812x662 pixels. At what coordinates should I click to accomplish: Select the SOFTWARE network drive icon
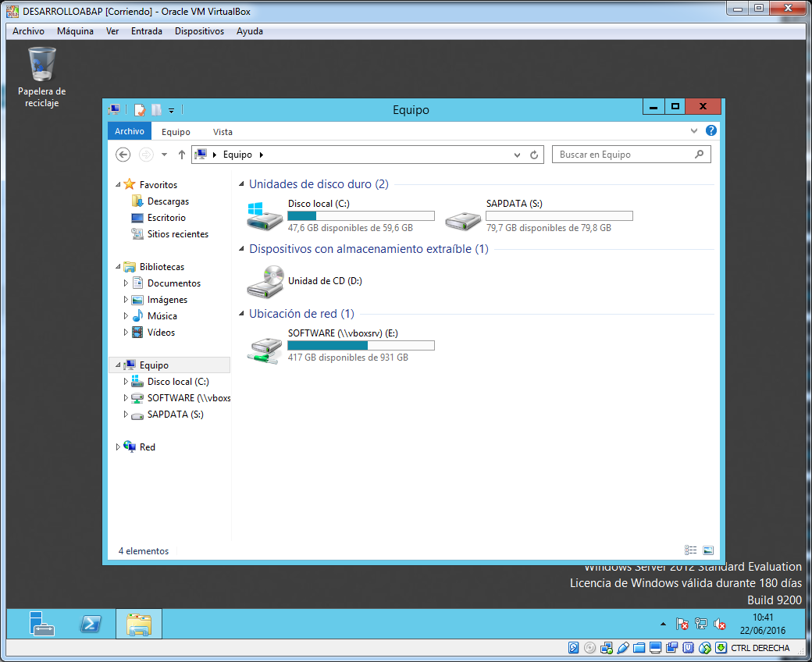pyautogui.click(x=265, y=351)
